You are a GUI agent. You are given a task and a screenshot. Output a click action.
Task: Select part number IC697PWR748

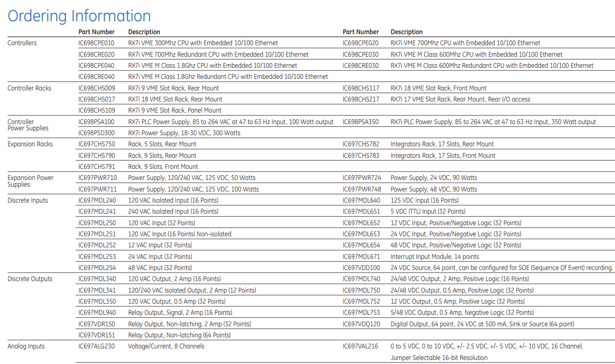(x=362, y=189)
